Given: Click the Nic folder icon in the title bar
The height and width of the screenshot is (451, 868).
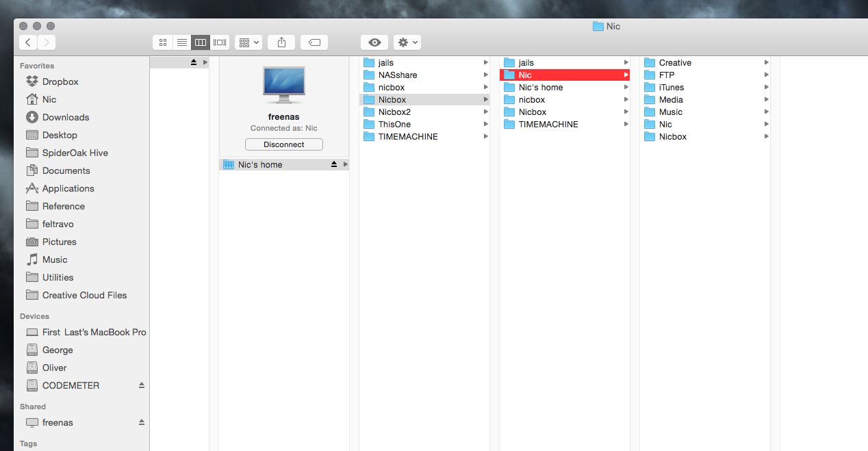Looking at the screenshot, I should pos(598,26).
